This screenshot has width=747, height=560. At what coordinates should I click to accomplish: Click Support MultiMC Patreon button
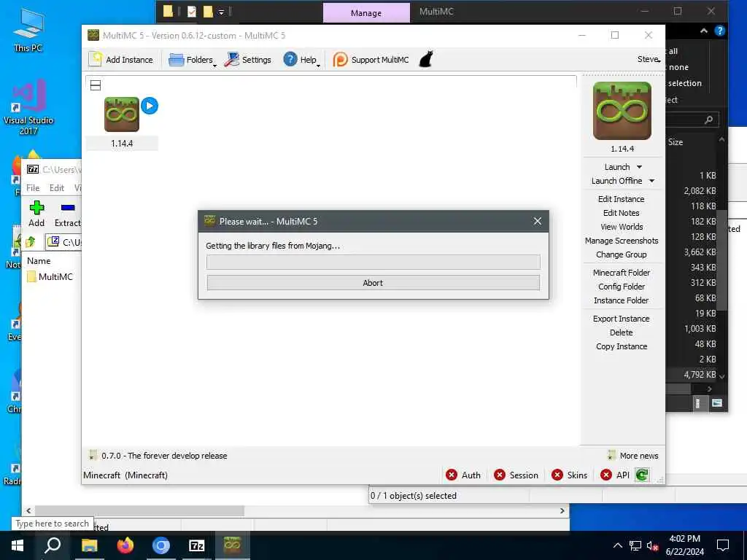click(371, 60)
